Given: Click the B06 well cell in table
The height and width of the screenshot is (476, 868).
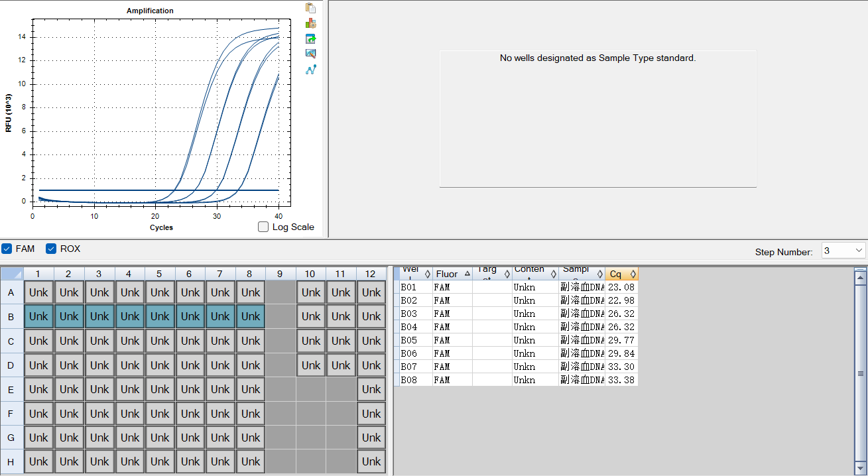Looking at the screenshot, I should coord(416,353).
